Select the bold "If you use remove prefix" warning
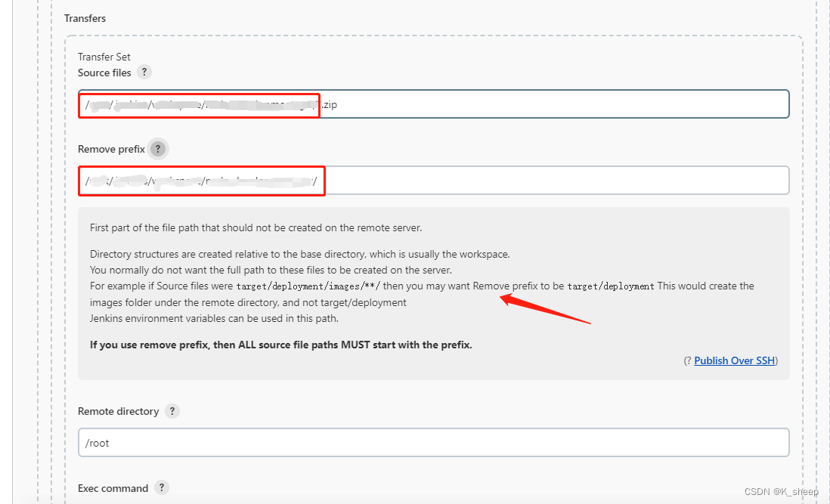Viewport: 830px width, 504px height. pyautogui.click(x=280, y=345)
